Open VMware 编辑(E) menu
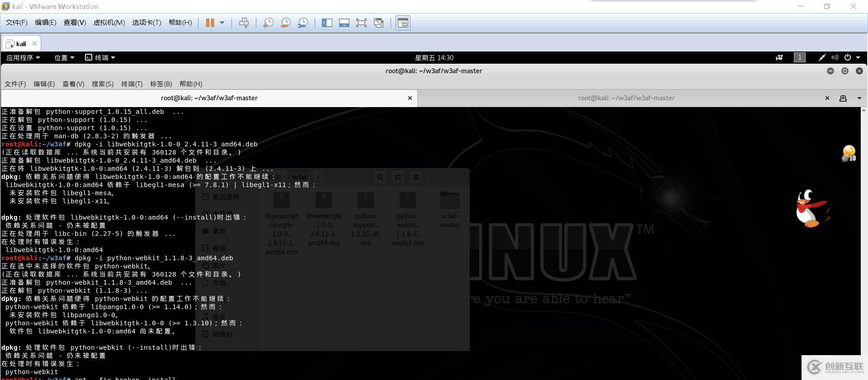This screenshot has width=868, height=380. coord(46,23)
